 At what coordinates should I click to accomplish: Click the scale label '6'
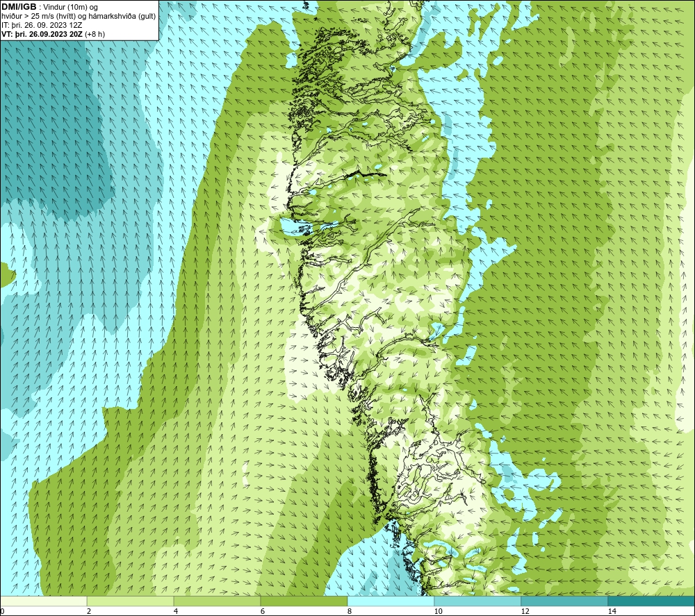(263, 611)
